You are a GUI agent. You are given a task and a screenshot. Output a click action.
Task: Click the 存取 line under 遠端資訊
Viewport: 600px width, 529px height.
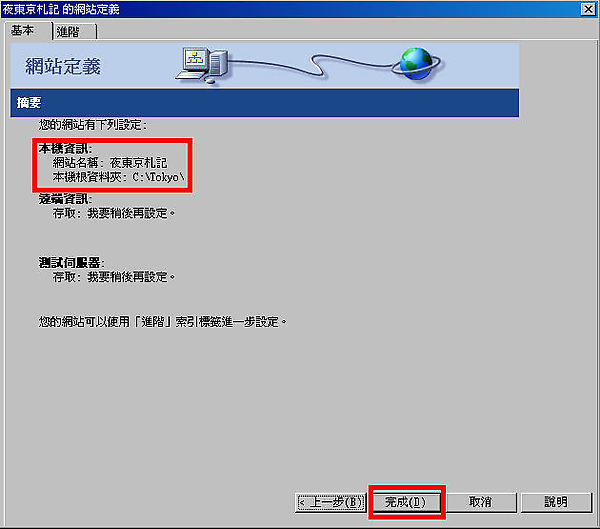[x=114, y=213]
